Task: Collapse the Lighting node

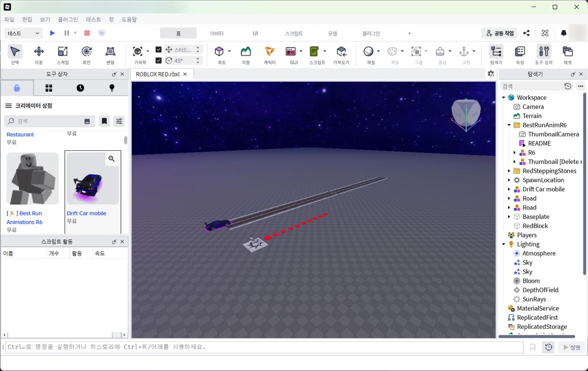Action: click(x=503, y=244)
